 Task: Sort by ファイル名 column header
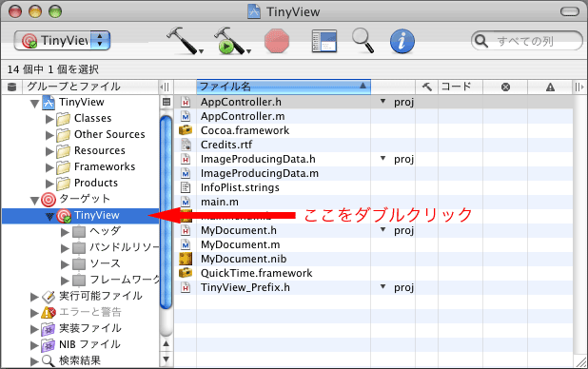point(284,87)
